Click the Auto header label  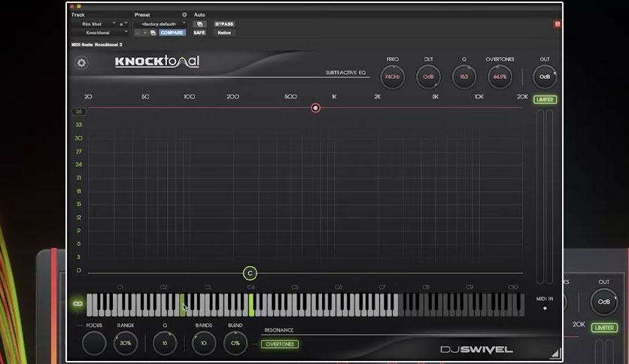(199, 15)
